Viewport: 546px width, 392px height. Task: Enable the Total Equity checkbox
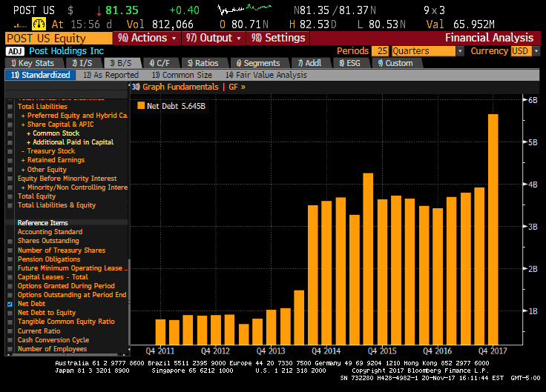(10, 196)
